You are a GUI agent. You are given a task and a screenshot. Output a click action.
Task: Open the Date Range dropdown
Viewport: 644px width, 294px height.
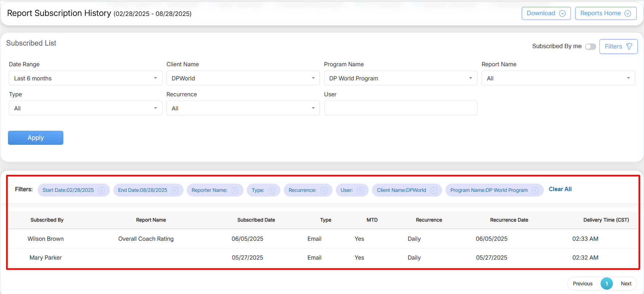pyautogui.click(x=85, y=78)
